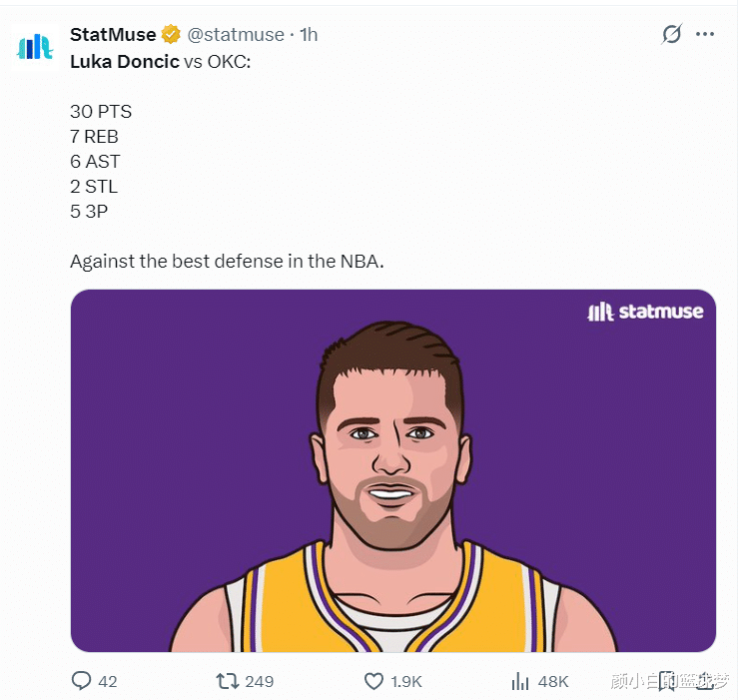Open the views bar chart icon
The height and width of the screenshot is (700, 738).
click(520, 681)
